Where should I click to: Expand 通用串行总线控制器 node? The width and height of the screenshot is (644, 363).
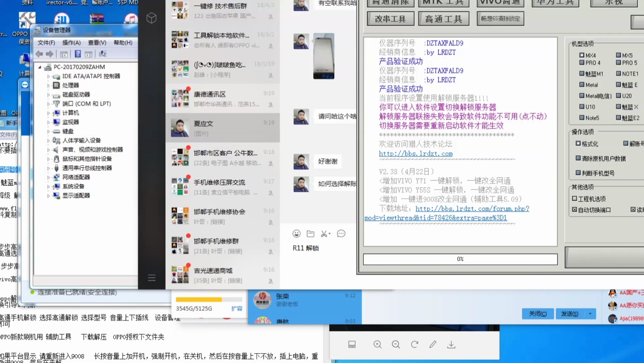pyautogui.click(x=48, y=168)
